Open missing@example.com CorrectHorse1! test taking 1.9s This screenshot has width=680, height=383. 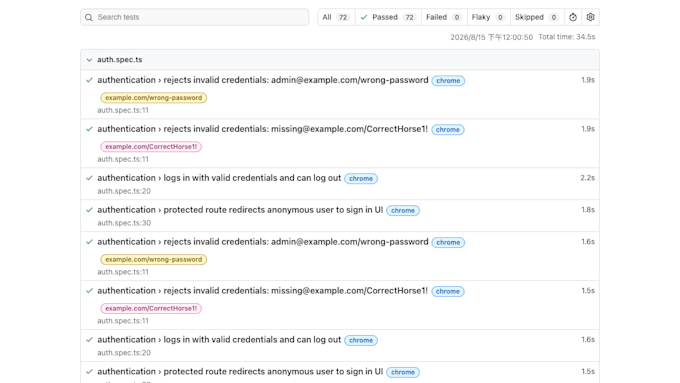click(262, 129)
